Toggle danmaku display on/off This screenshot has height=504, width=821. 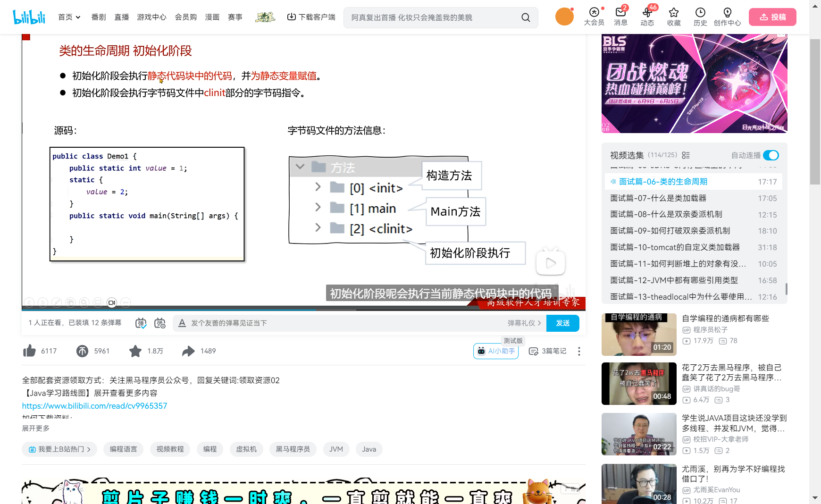(141, 323)
